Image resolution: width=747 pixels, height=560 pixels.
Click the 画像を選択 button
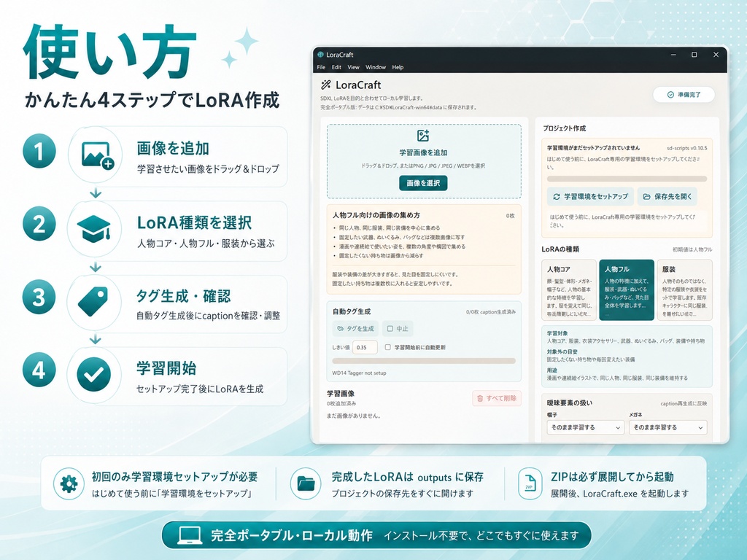pyautogui.click(x=423, y=183)
